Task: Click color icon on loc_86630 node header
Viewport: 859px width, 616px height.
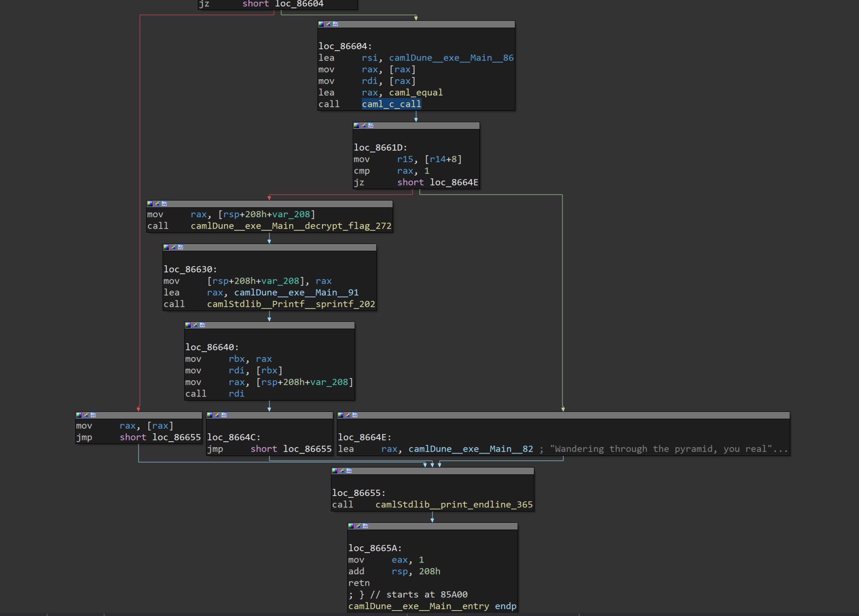Action: coord(166,247)
